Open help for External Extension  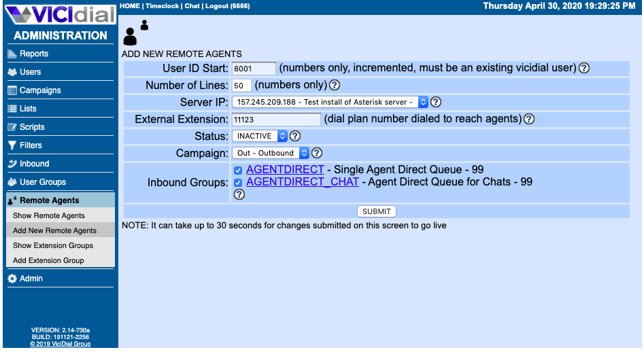point(529,120)
